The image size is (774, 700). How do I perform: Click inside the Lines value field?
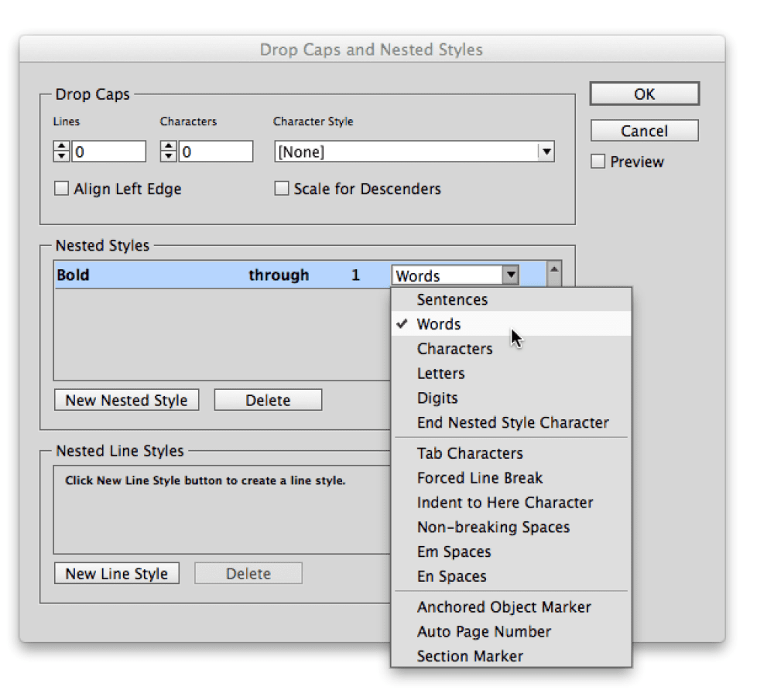[x=108, y=151]
